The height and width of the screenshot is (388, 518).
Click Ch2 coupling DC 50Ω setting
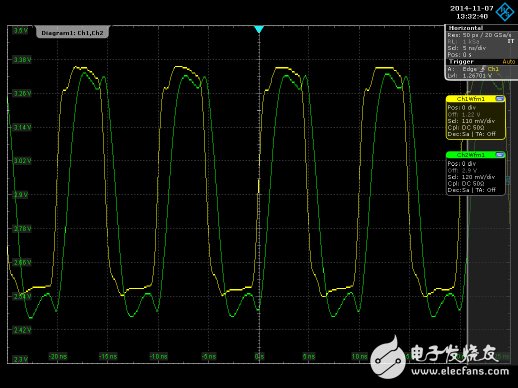(473, 184)
